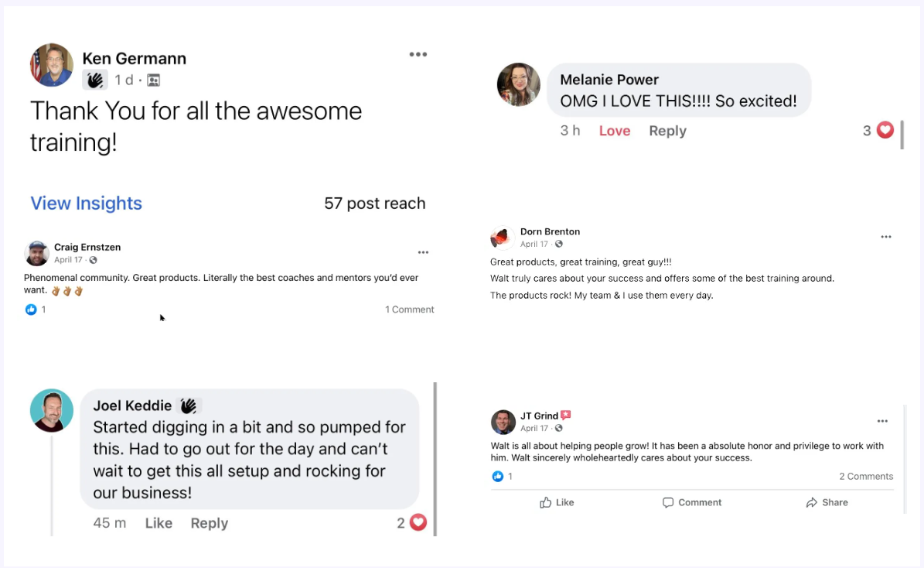
Task: Reply to Joel Keddie's comment
Action: [x=209, y=523]
